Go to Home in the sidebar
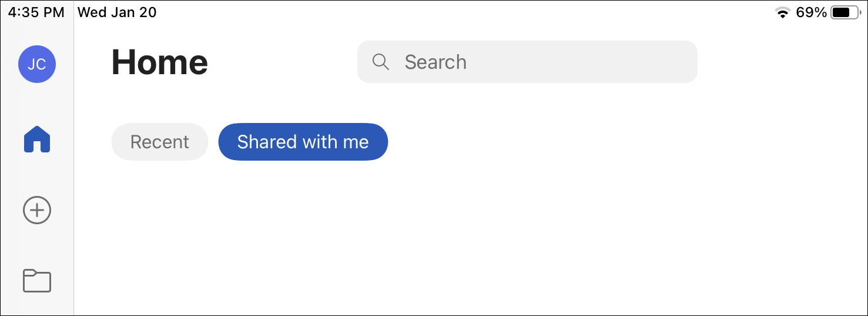This screenshot has width=868, height=316. pos(37,140)
